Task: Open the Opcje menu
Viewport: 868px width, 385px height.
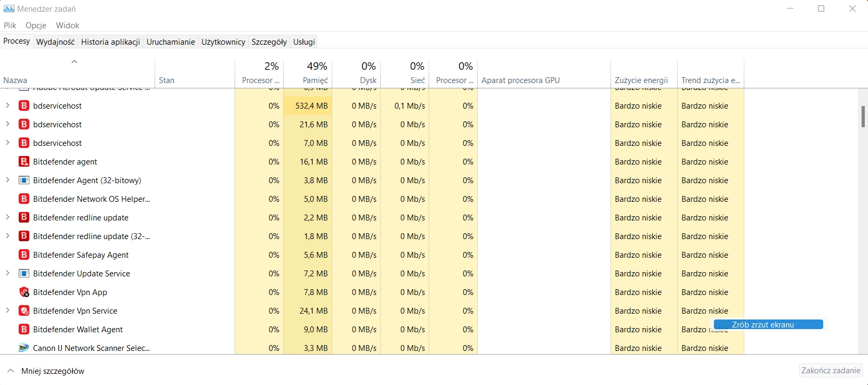Action: 36,26
